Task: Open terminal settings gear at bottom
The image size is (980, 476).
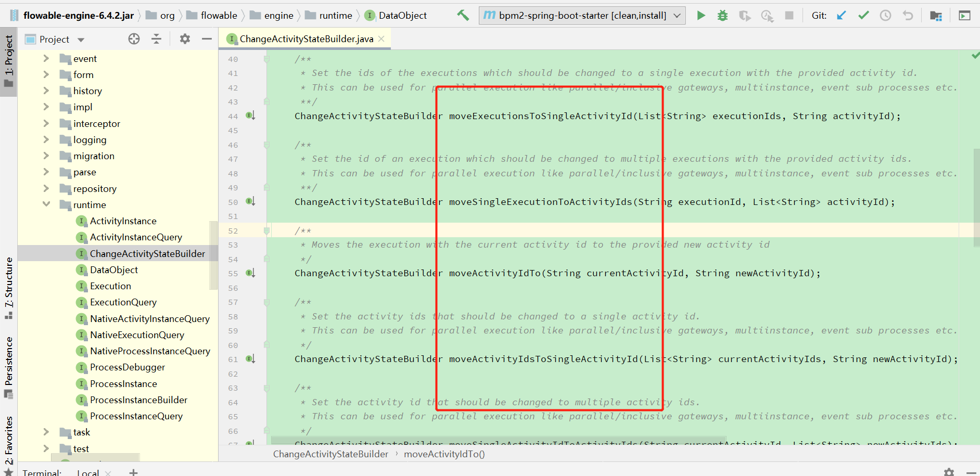Action: (949, 472)
